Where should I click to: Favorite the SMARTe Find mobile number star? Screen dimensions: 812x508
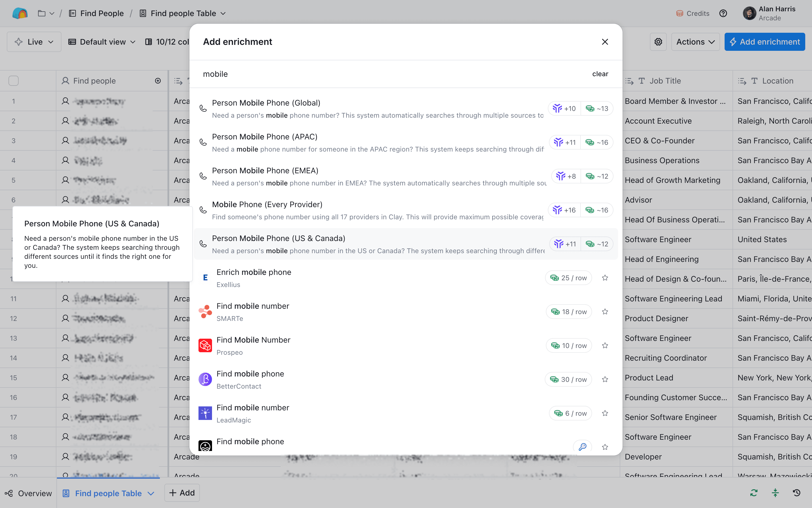605,312
